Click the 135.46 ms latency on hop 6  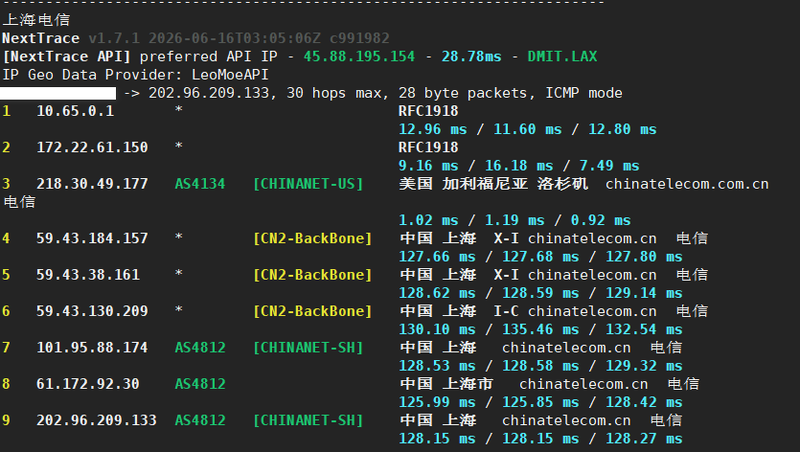[541, 330]
